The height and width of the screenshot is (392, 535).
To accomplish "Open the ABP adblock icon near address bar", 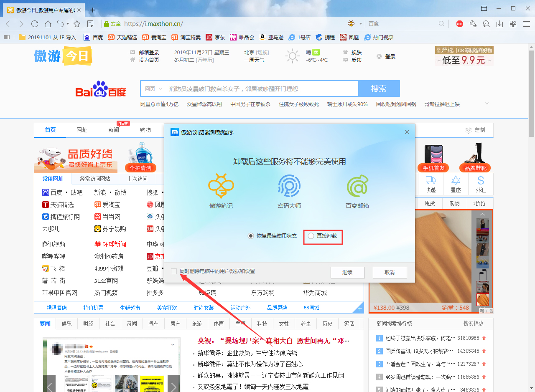I will point(459,24).
